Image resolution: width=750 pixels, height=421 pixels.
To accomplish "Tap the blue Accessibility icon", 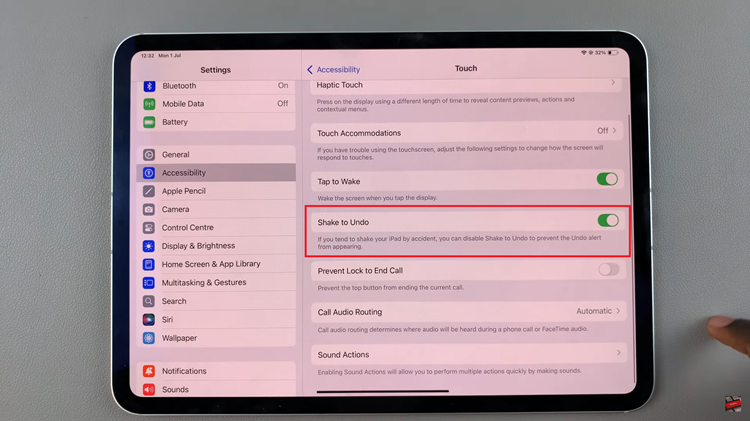I will (x=149, y=173).
